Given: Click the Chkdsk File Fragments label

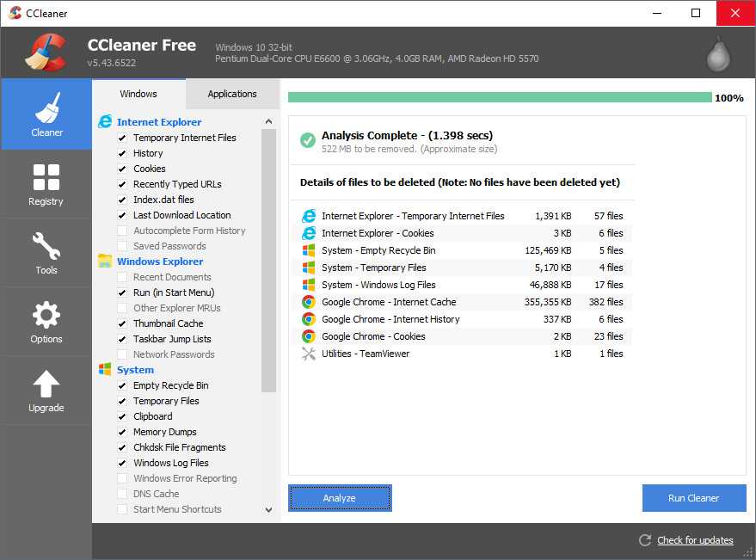Looking at the screenshot, I should click(180, 447).
